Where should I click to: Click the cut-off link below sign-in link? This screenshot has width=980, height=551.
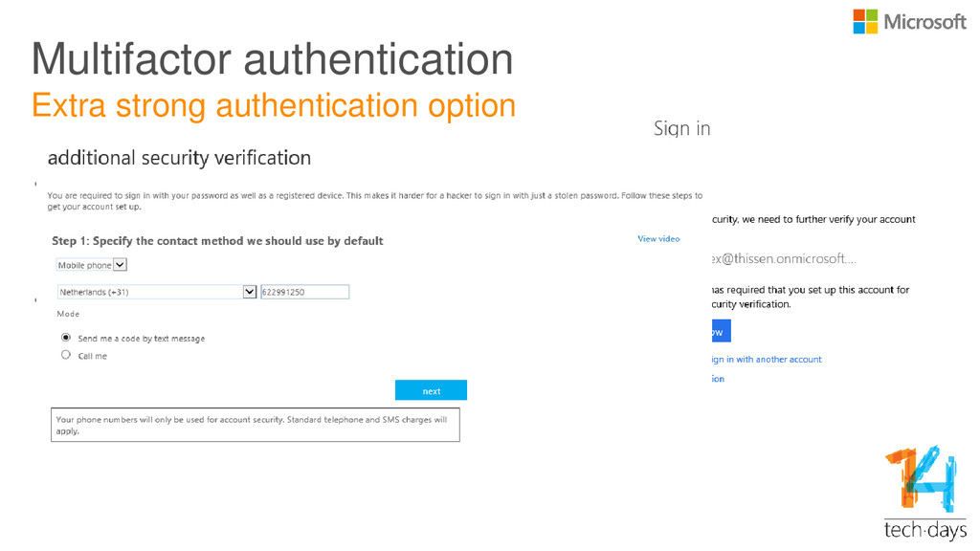tap(718, 379)
